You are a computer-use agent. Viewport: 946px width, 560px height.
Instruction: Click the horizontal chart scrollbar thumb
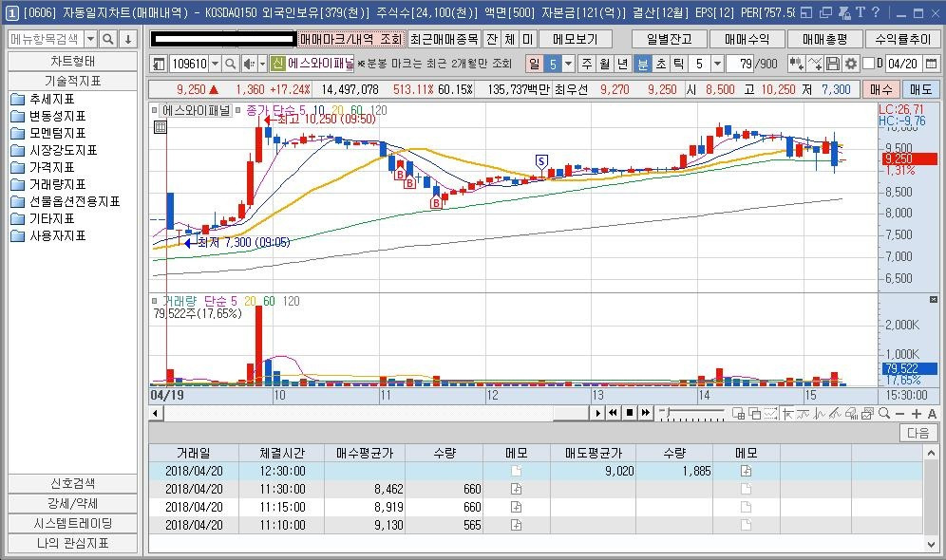[571, 413]
